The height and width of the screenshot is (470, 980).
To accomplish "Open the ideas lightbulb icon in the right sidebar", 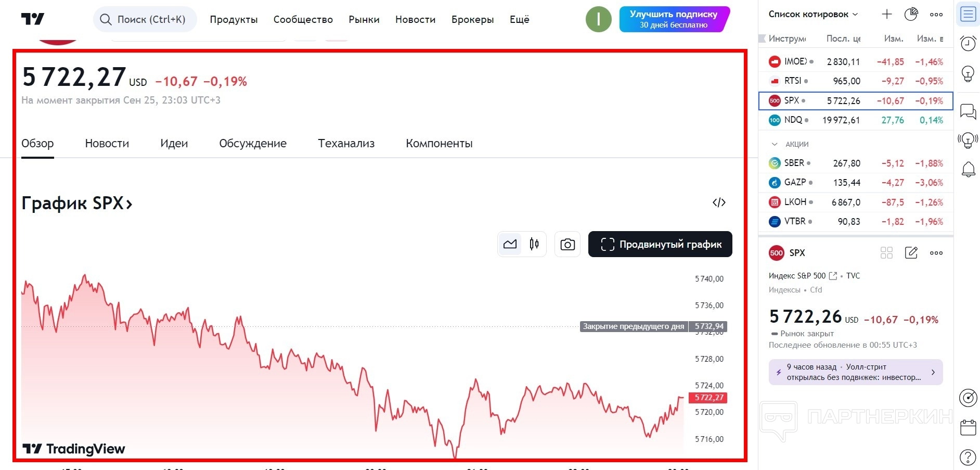I will coord(968,73).
